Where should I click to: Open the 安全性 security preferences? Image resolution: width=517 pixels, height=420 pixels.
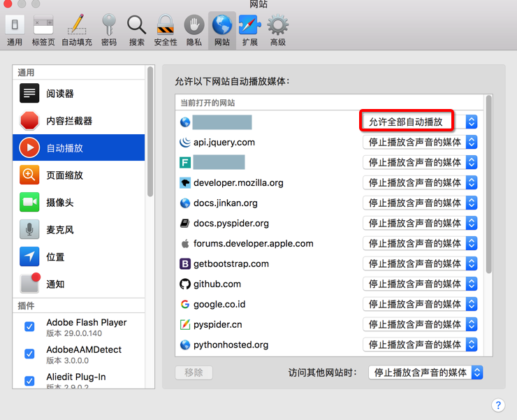[166, 30]
